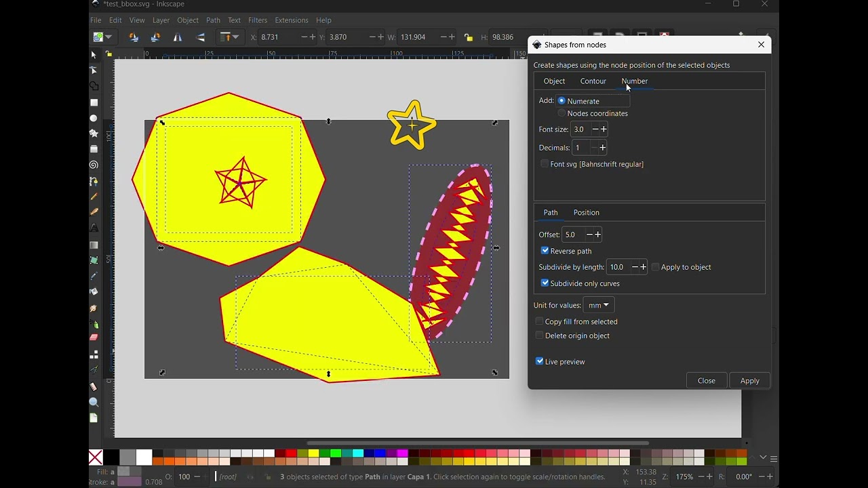Select the Measure ruler tool
The image size is (868, 488).
click(94, 387)
